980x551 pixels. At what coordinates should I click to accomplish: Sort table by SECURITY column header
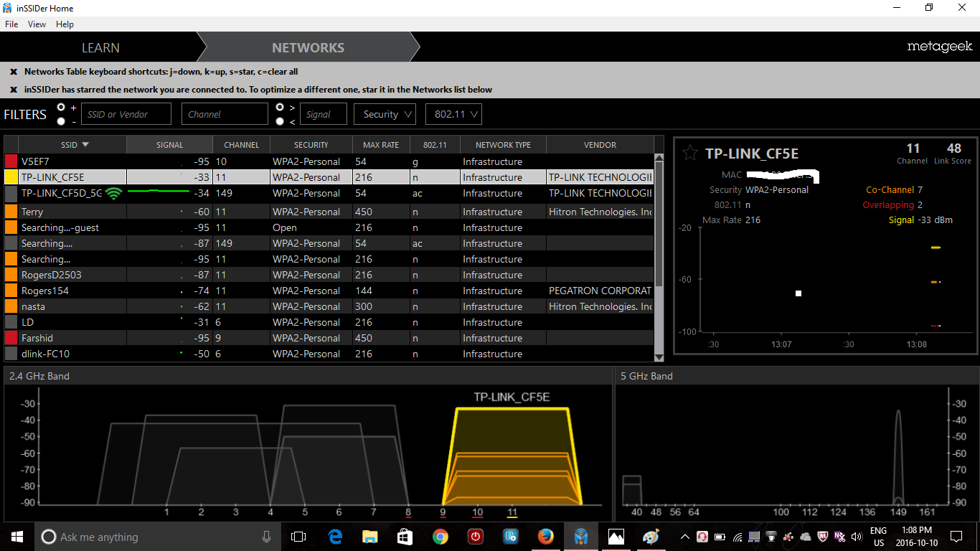click(311, 144)
